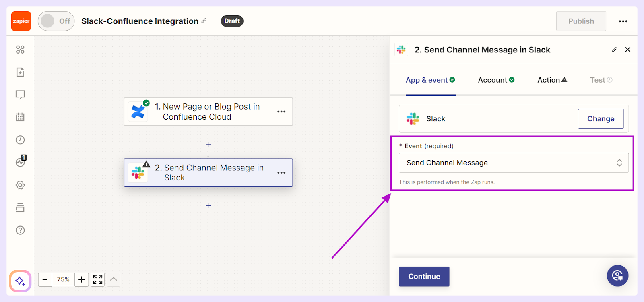Switch to the Action tab
Viewport: 644px width, 302px height.
point(552,80)
